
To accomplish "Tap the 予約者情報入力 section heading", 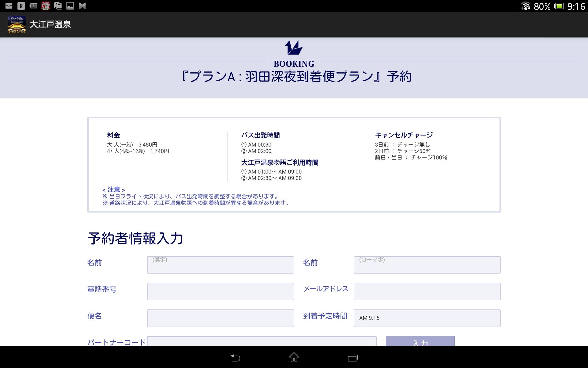I will pos(135,238).
